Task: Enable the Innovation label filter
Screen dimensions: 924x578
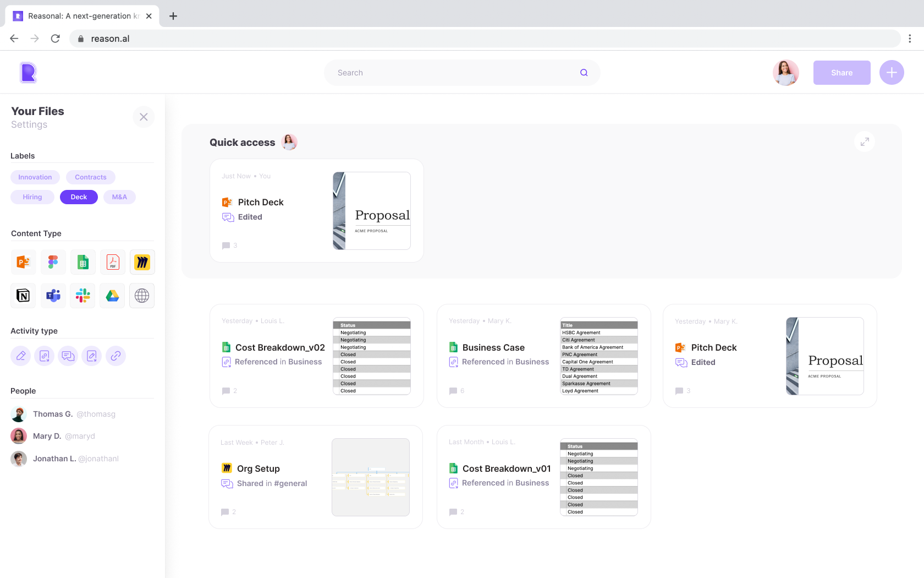Action: coord(35,177)
